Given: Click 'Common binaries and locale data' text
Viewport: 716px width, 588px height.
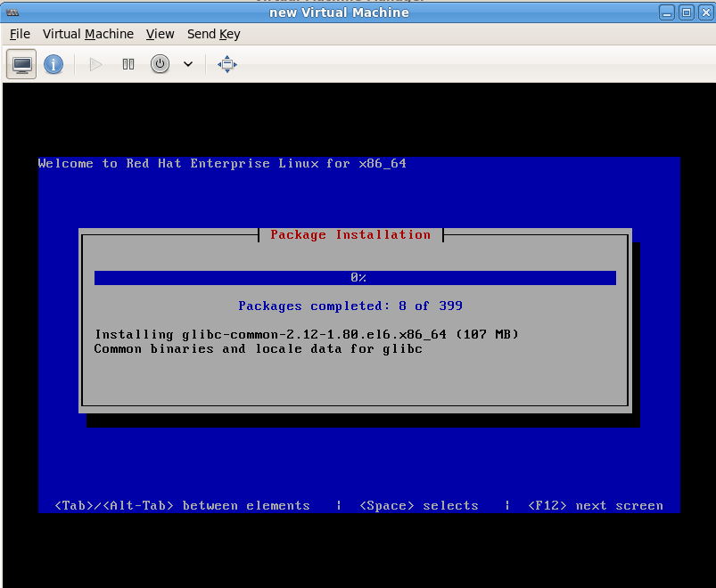Looking at the screenshot, I should click(x=258, y=349).
